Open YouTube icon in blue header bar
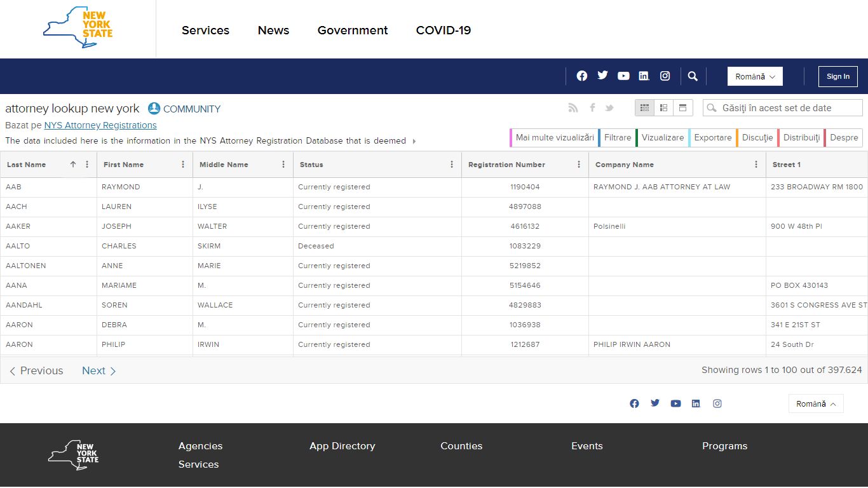 pyautogui.click(x=623, y=76)
